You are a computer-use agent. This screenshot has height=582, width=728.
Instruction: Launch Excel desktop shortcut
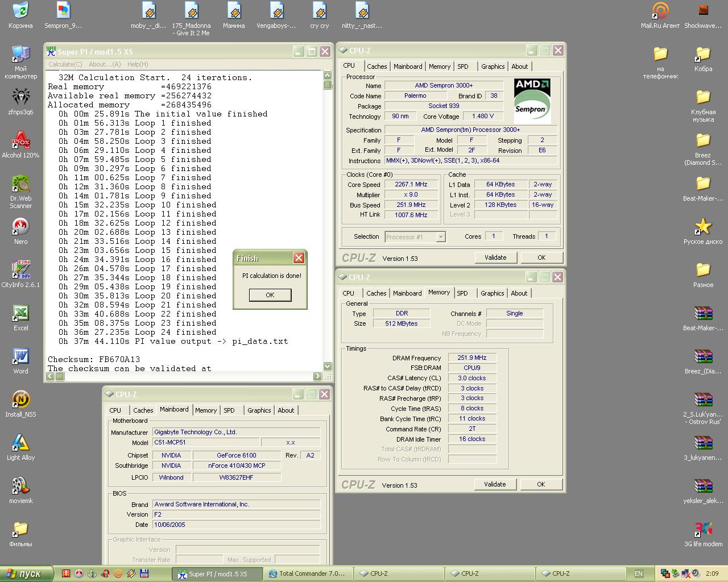click(x=20, y=318)
